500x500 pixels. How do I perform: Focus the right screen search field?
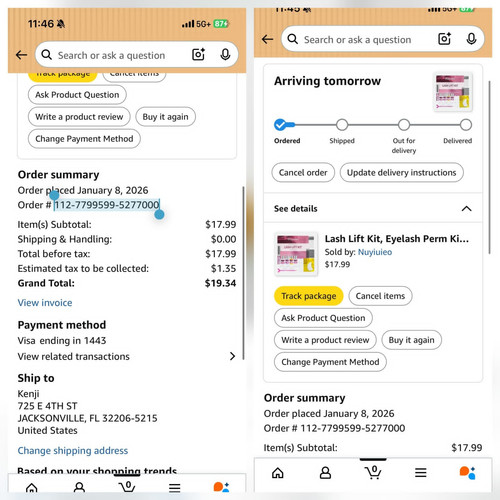click(x=357, y=39)
